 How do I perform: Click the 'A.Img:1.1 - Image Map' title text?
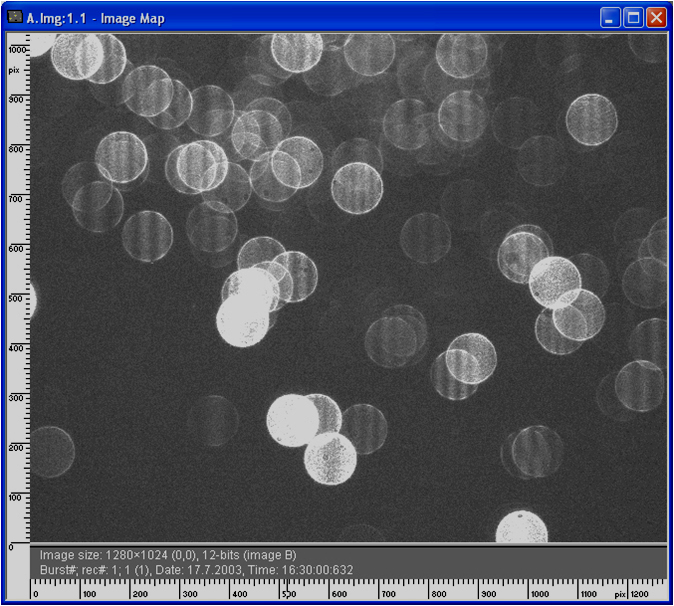coord(95,18)
